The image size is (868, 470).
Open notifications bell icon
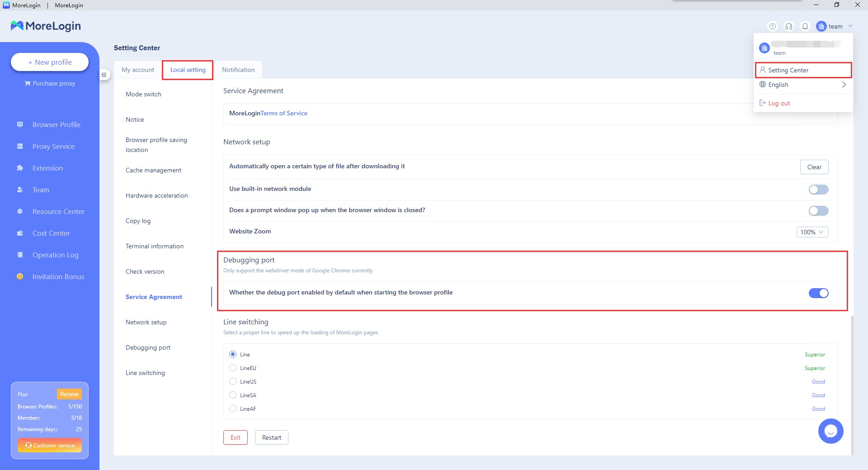click(x=805, y=26)
